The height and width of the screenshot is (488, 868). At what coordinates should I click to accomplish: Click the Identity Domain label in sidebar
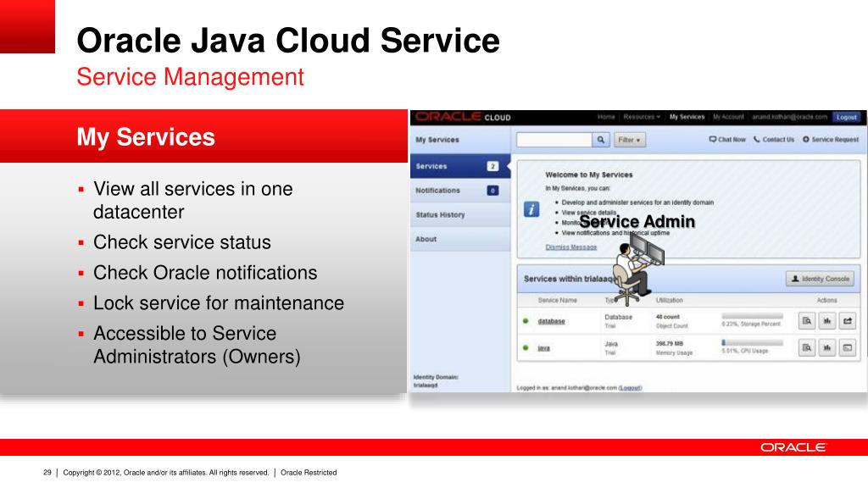coord(436,377)
